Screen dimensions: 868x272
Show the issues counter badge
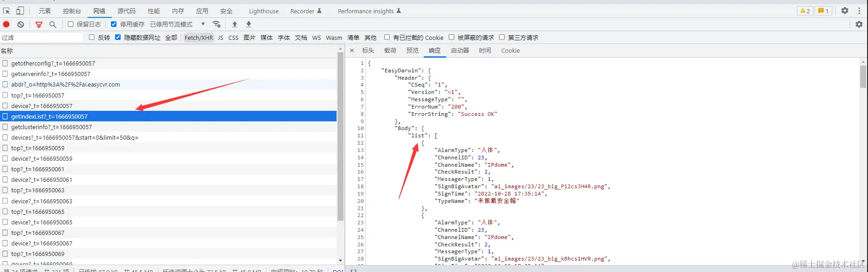point(824,11)
